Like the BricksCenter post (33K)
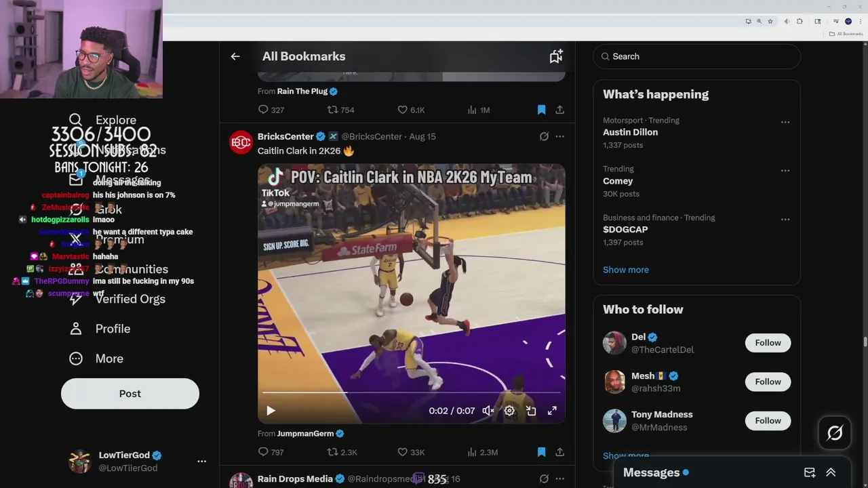The height and width of the screenshot is (488, 868). [410, 452]
